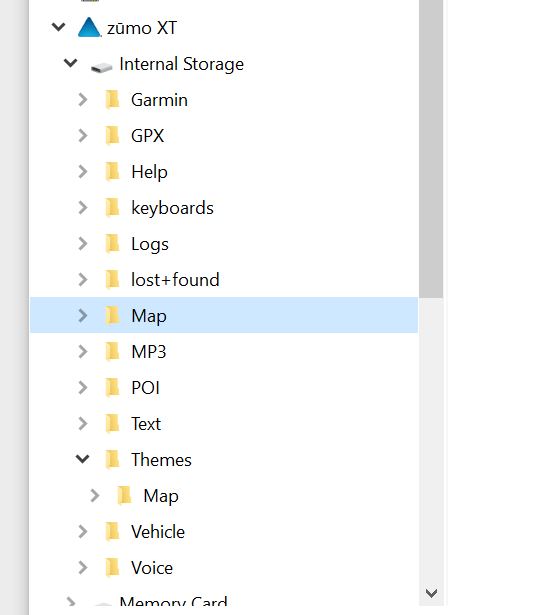
Task: Click the Vehicle folder icon
Action: pyautogui.click(x=113, y=531)
